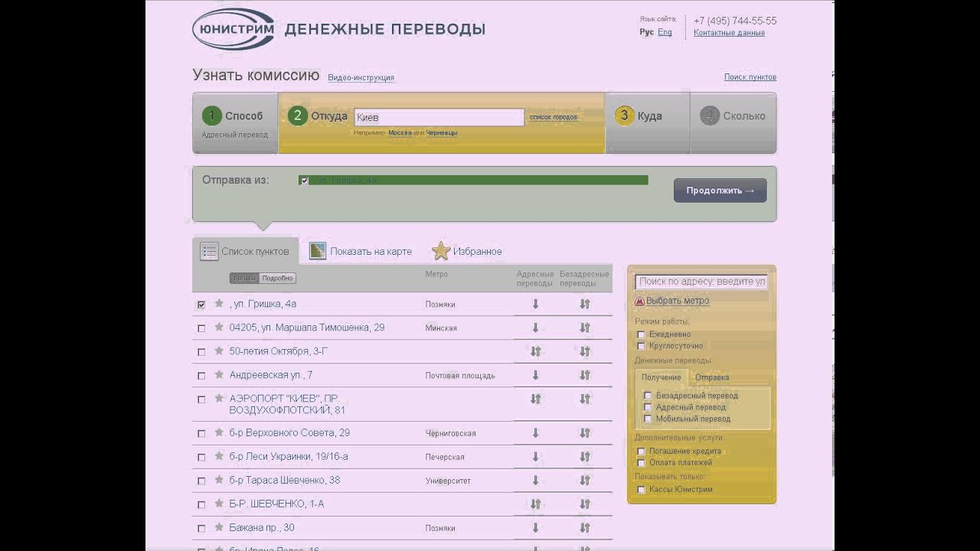Switch to the Список пунктов tab
Image resolution: width=980 pixels, height=551 pixels.
(x=245, y=251)
